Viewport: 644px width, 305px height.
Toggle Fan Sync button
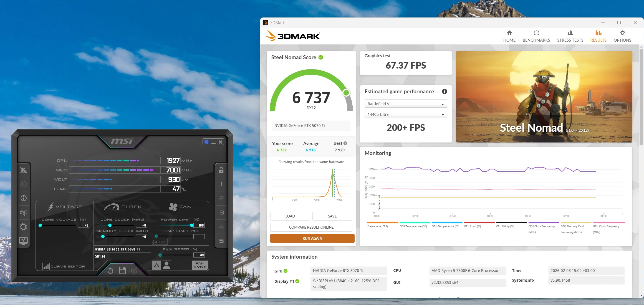point(200,265)
